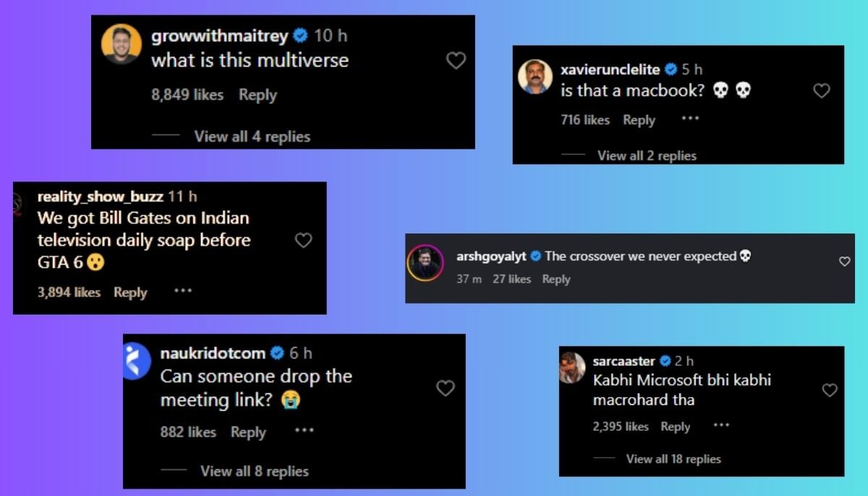
Task: Like sarcaaster's Microsoft comment
Action: tap(830, 390)
